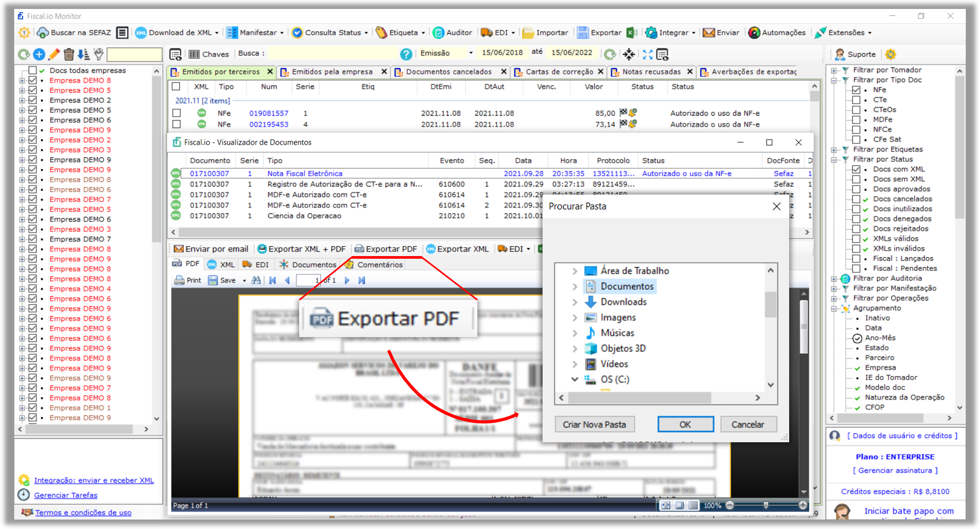980x529 pixels.
Task: Switch to the XML viewer tab
Action: tap(221, 264)
